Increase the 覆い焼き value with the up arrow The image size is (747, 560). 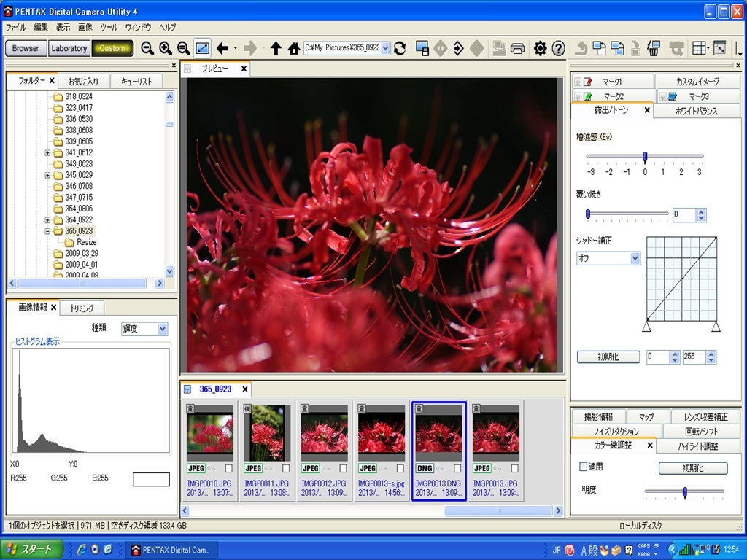pos(701,212)
